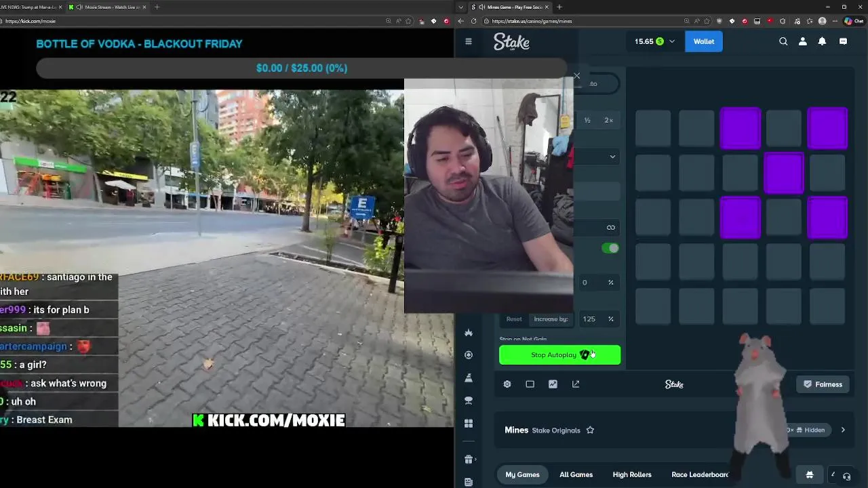Viewport: 868px width, 488px height.
Task: Open live stats chart icon
Action: point(553,384)
